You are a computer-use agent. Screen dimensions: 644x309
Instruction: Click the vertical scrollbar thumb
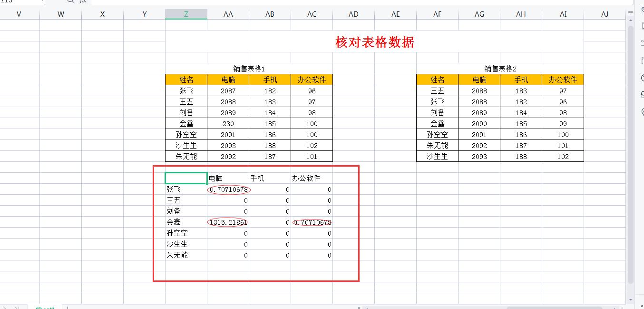(x=631, y=155)
